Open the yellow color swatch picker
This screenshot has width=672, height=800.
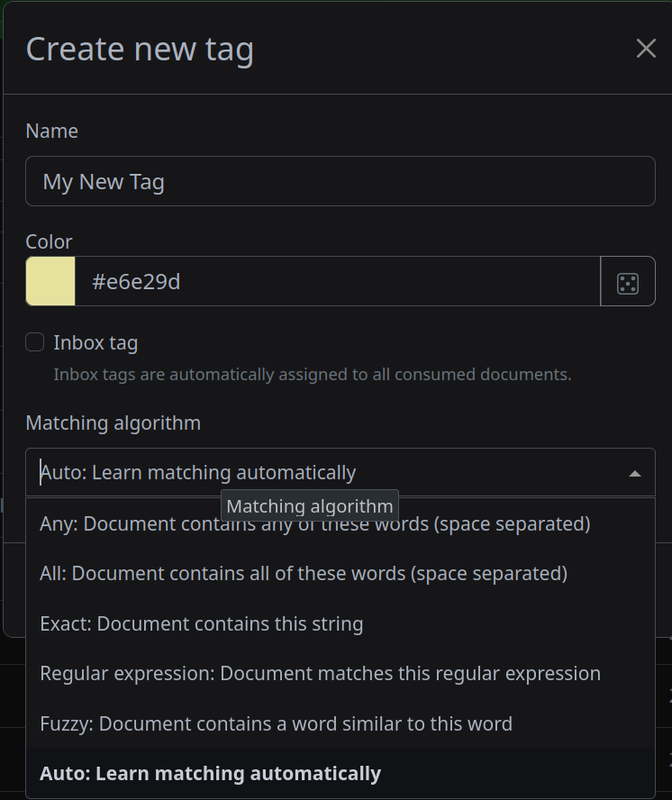tap(50, 282)
